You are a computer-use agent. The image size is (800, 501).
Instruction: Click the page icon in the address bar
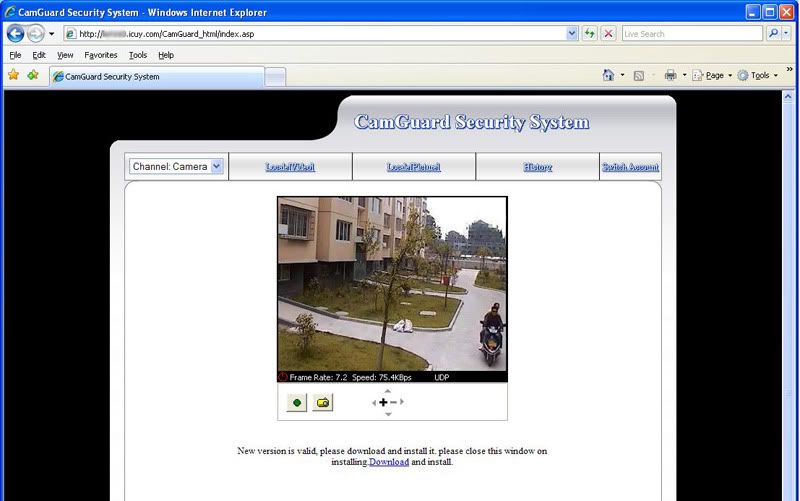tap(71, 34)
